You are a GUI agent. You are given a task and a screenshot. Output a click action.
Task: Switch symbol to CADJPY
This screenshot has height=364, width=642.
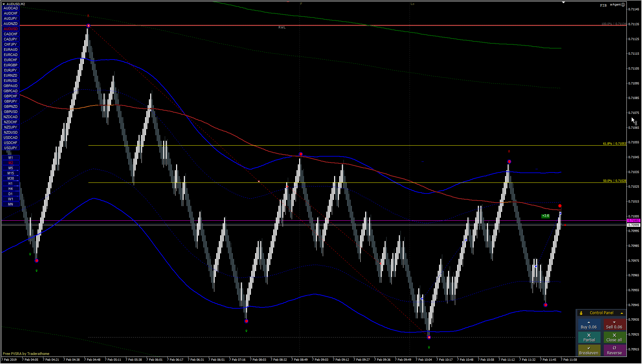tap(11, 39)
